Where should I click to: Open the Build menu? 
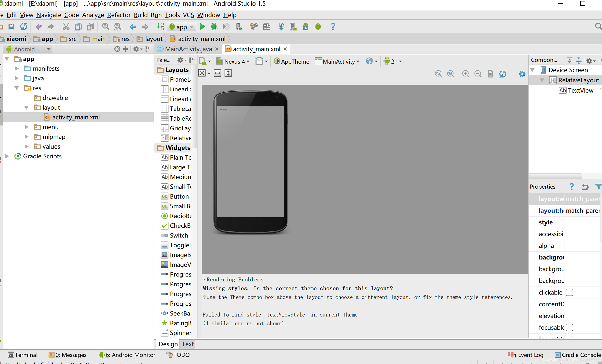tap(141, 15)
